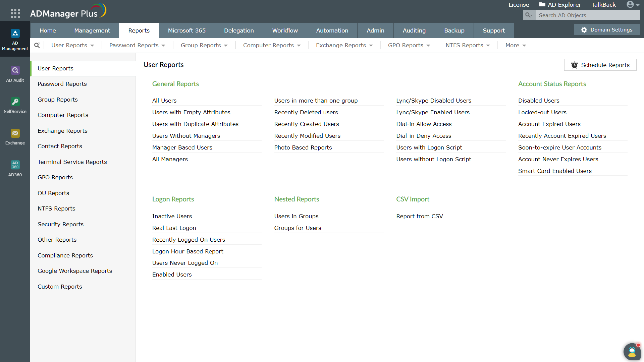
Task: Expand the User Reports dropdown
Action: click(72, 45)
